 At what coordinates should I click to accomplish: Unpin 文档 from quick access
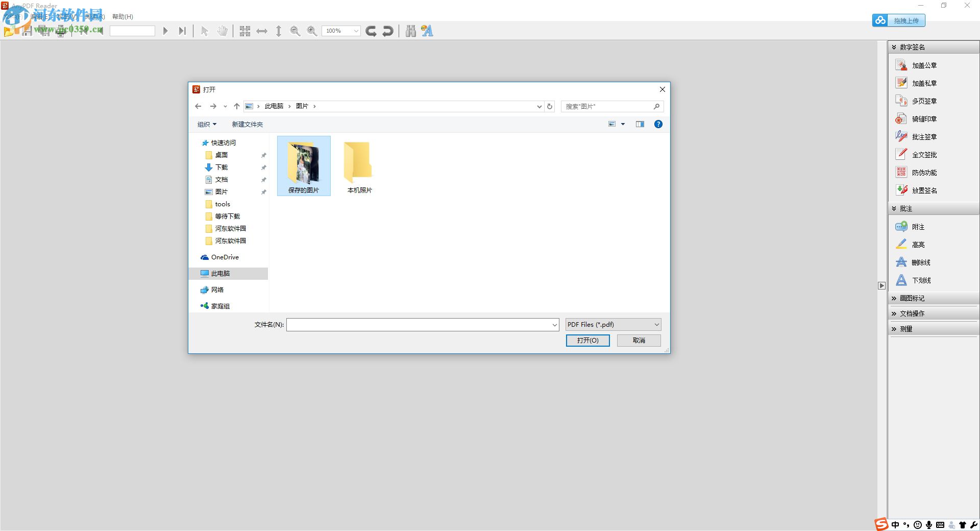(x=264, y=179)
